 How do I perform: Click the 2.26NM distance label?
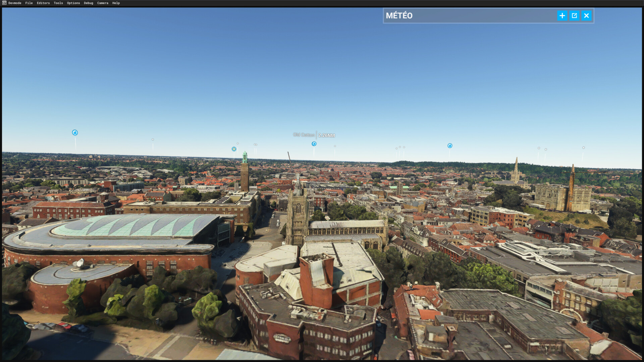[326, 135]
